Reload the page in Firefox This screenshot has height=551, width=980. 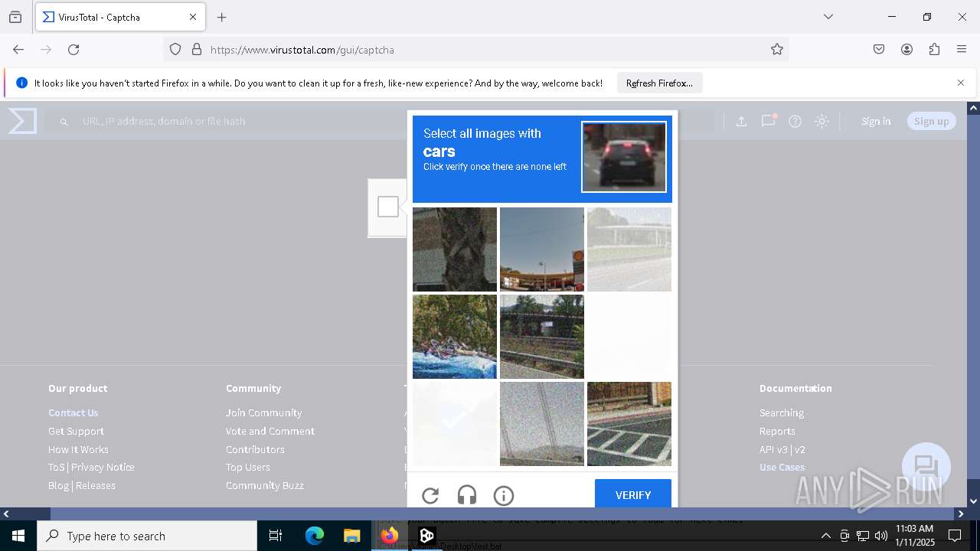73,50
